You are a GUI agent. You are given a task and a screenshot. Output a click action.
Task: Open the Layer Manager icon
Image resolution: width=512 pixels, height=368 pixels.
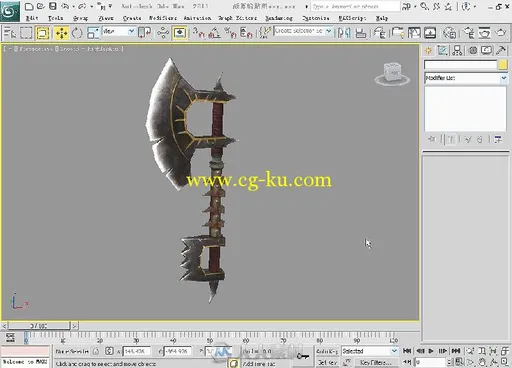pyautogui.click(x=379, y=33)
